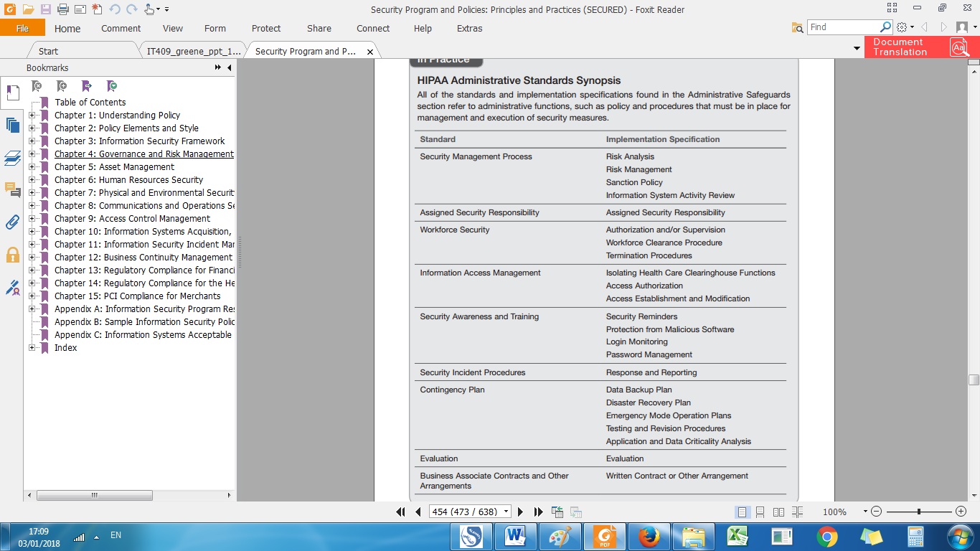Screen dimensions: 980x551
Task: Jump to Chapter 9: Access Control Management
Action: pyautogui.click(x=132, y=219)
